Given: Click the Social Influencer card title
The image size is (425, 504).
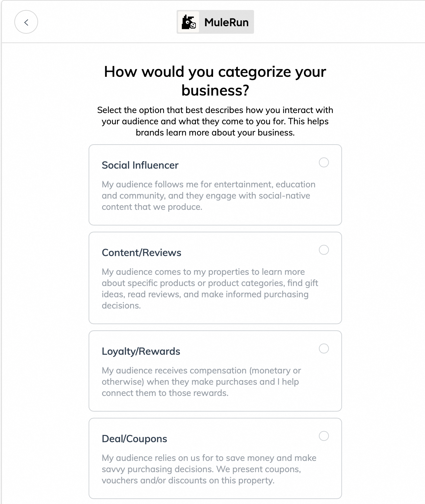Looking at the screenshot, I should click(140, 165).
